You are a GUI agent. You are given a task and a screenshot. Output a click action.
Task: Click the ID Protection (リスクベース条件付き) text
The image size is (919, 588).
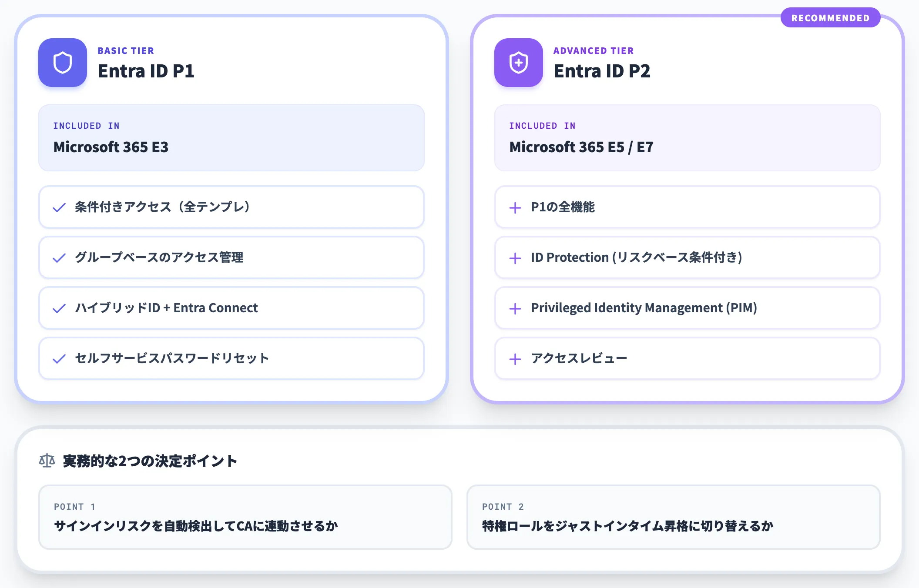(x=637, y=257)
